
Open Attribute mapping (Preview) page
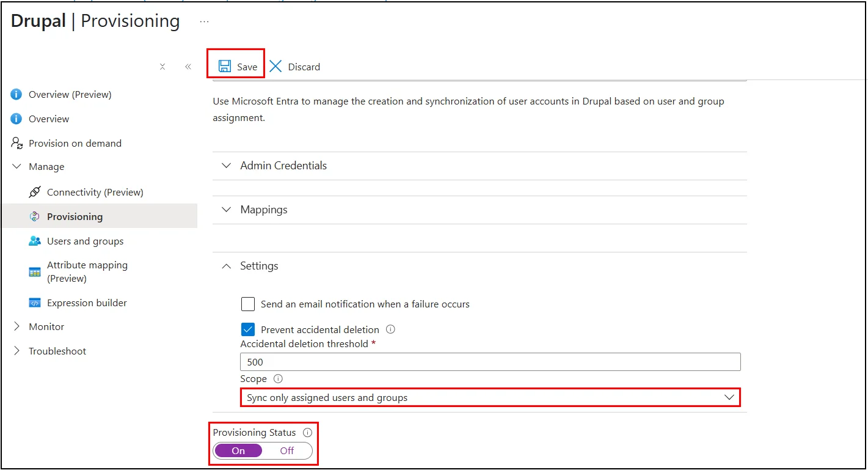point(87,272)
